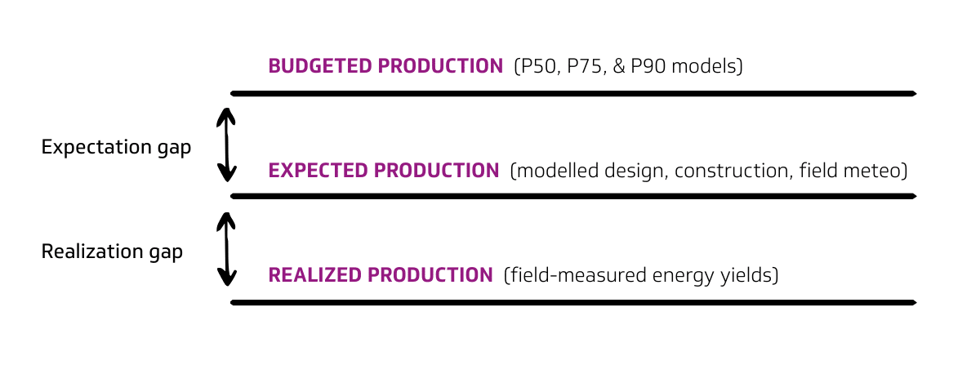Click the upper arrowhead of the Realization gap arrow
Screen dimensions: 980x374
(226, 219)
